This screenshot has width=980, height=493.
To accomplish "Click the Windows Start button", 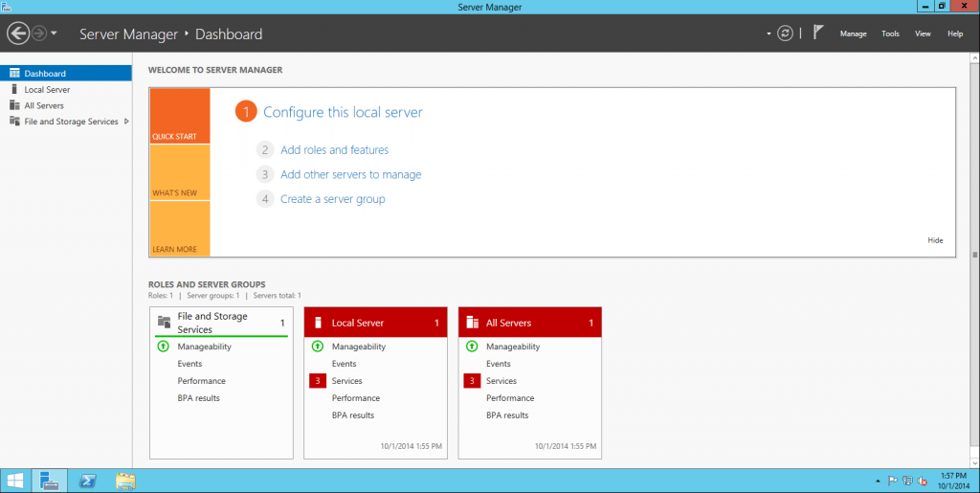I will click(x=16, y=481).
